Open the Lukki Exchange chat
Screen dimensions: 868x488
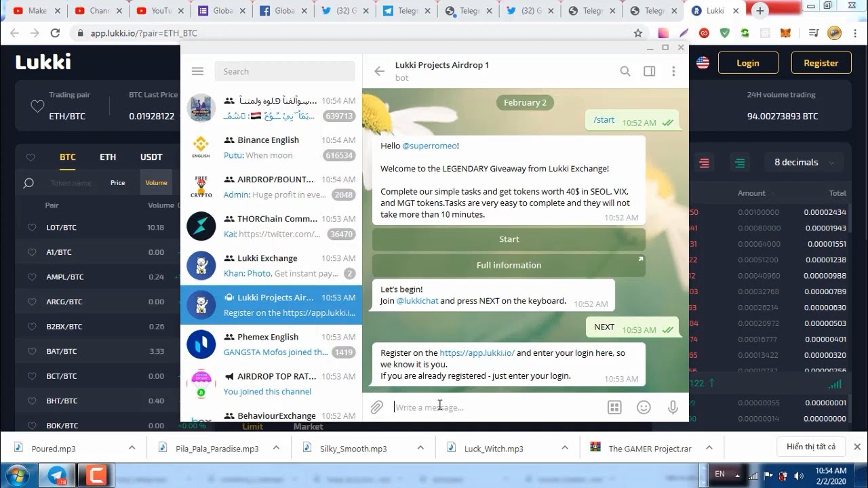tap(271, 265)
